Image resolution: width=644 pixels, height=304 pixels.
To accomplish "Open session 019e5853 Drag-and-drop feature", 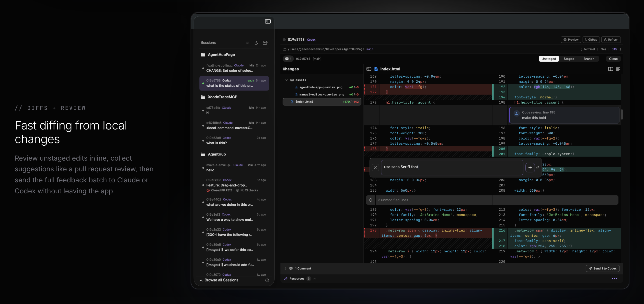I will point(234,185).
